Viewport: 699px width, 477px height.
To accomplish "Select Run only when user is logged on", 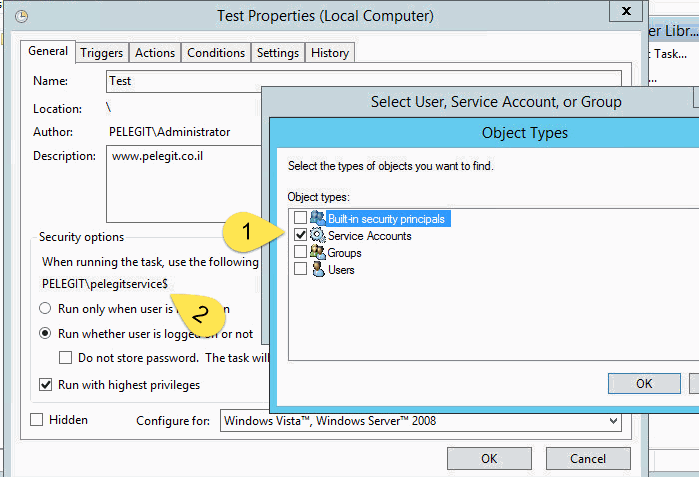I will coord(45,308).
